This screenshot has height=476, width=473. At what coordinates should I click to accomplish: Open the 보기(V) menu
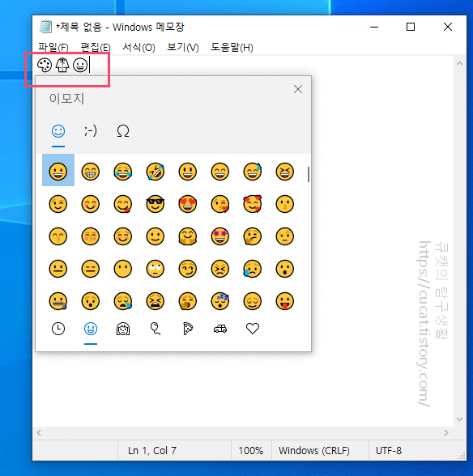point(182,47)
